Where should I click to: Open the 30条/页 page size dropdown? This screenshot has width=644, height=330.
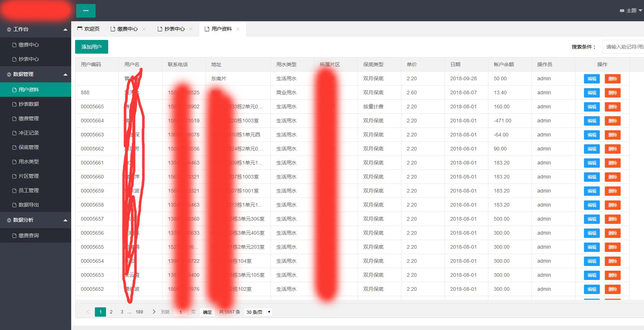click(258, 312)
